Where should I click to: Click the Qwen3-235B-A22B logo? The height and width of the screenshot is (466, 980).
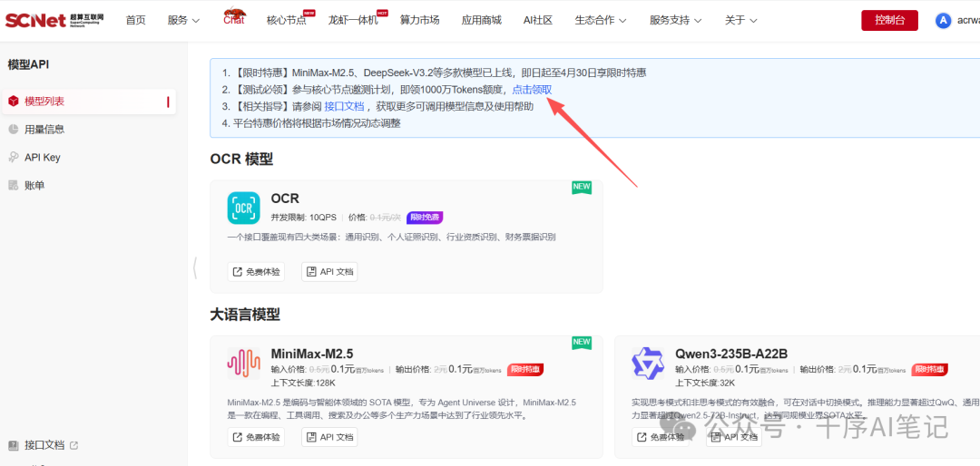(648, 363)
